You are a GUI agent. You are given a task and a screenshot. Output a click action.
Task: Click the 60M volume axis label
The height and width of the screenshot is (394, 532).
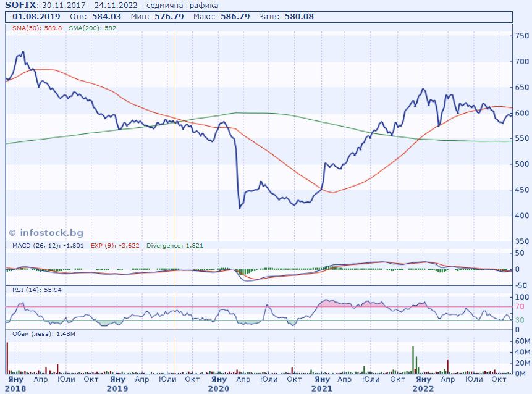click(x=523, y=341)
